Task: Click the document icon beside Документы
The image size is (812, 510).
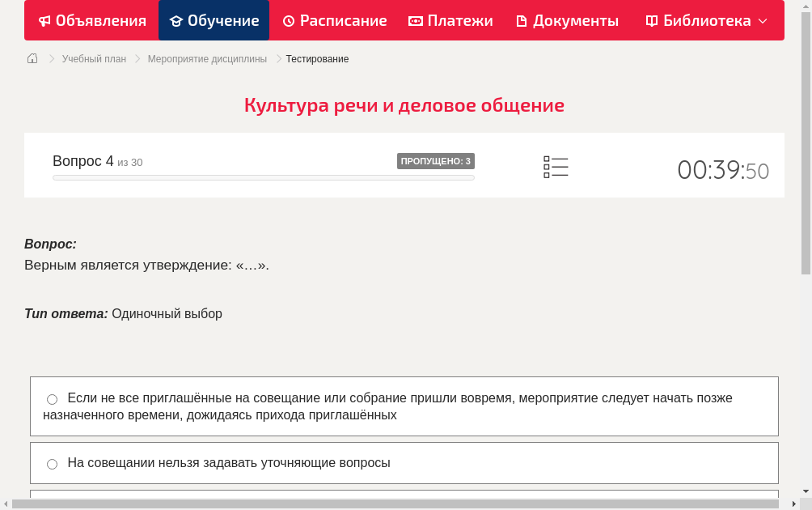Action: [x=522, y=20]
